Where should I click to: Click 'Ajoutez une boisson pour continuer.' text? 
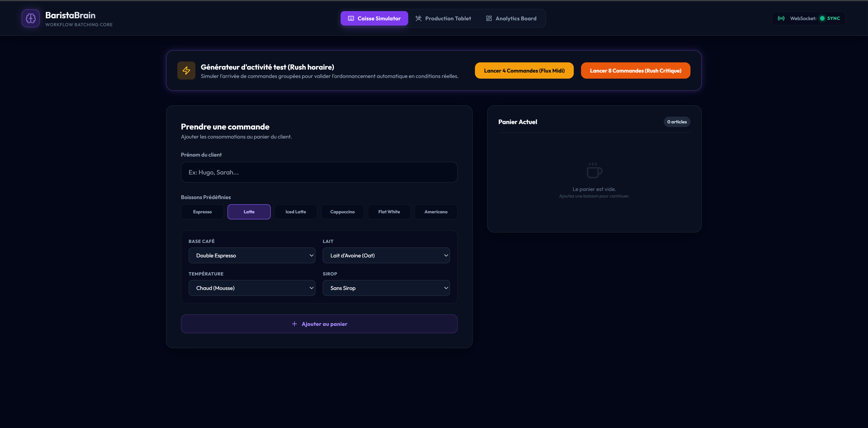point(594,196)
